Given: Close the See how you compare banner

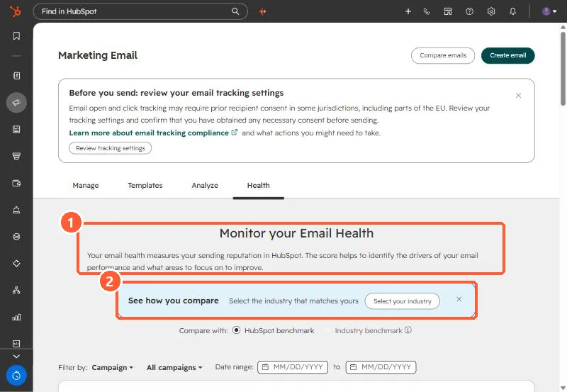Looking at the screenshot, I should tap(459, 299).
